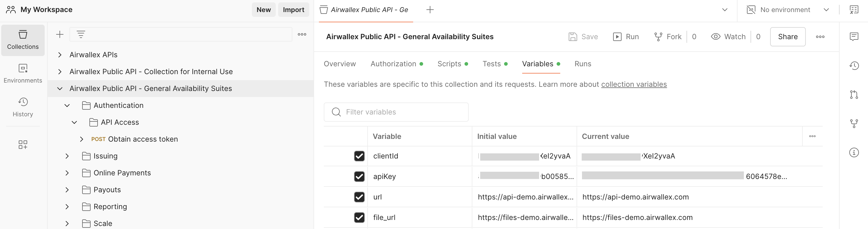
Task: Click the configure workspace sidebar grid icon
Action: pos(23,145)
